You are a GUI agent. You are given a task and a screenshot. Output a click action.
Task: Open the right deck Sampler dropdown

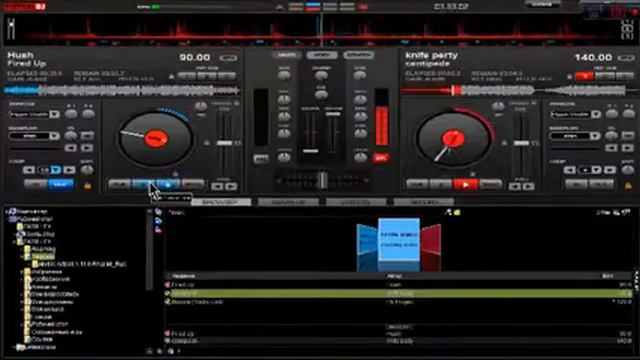tap(596, 136)
